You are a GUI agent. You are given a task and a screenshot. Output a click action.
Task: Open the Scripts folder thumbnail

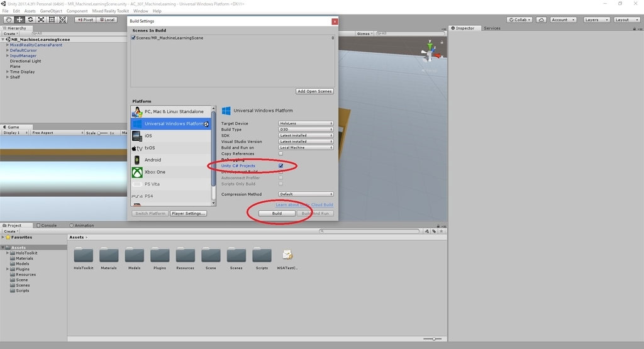click(262, 255)
